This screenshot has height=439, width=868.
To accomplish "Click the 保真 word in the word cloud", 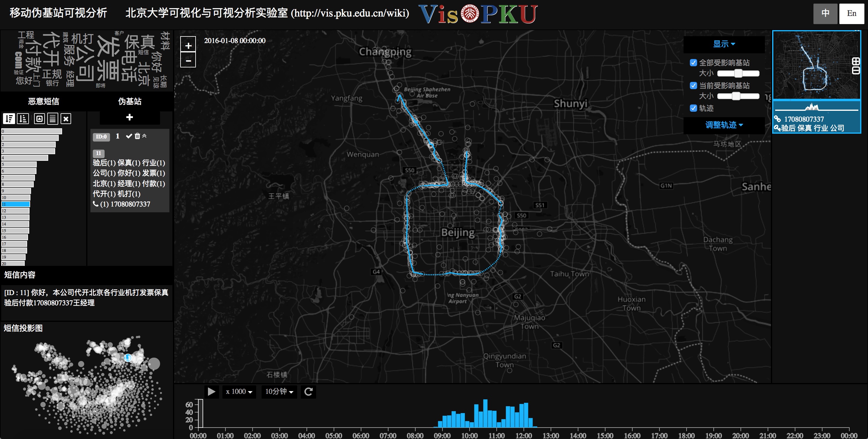I will coord(140,42).
